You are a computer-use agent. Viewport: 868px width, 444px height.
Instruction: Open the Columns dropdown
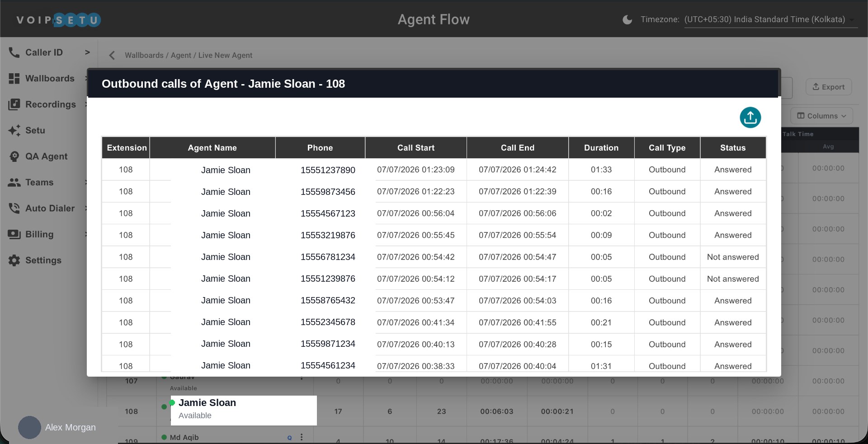(821, 116)
